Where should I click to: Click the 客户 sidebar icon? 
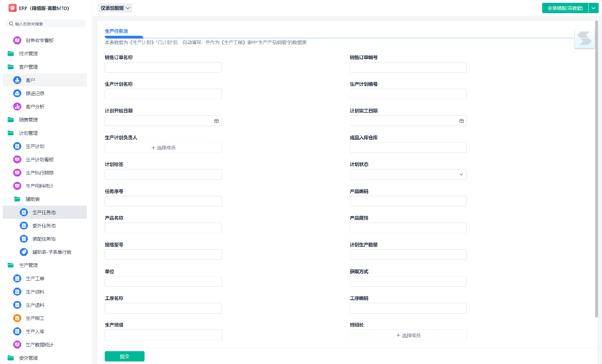(17, 80)
